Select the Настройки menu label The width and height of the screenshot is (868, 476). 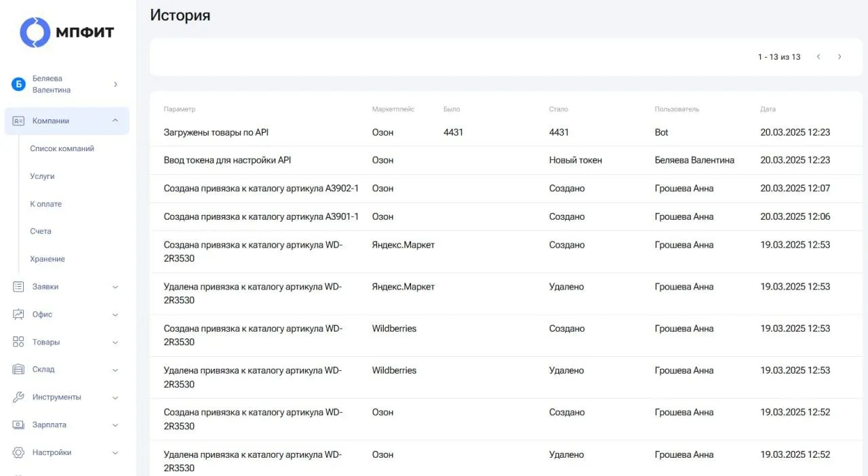52,453
